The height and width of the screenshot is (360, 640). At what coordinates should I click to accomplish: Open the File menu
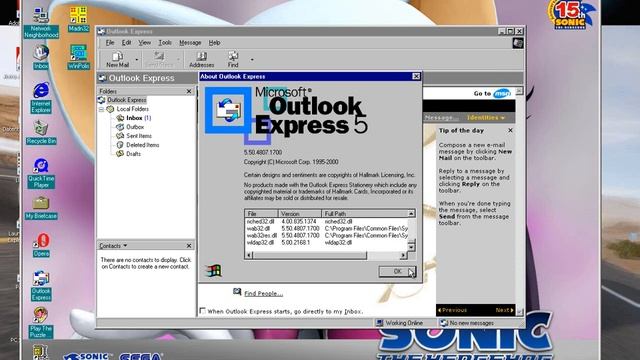tap(110, 42)
